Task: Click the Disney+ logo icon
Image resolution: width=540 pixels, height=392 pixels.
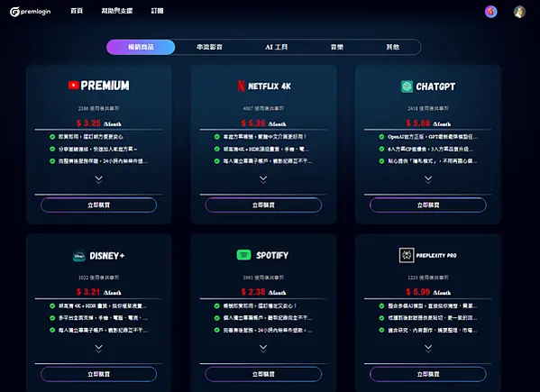Action: click(78, 256)
